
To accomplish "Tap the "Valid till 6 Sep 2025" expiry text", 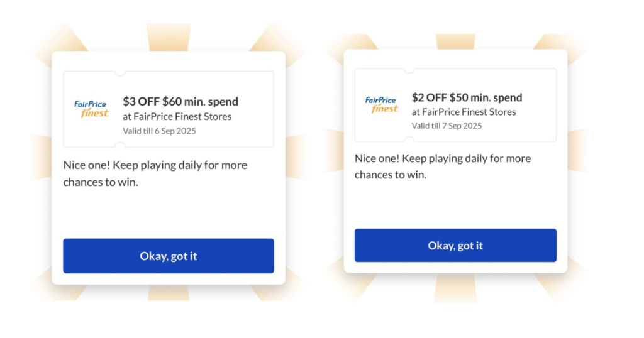I will [x=159, y=131].
